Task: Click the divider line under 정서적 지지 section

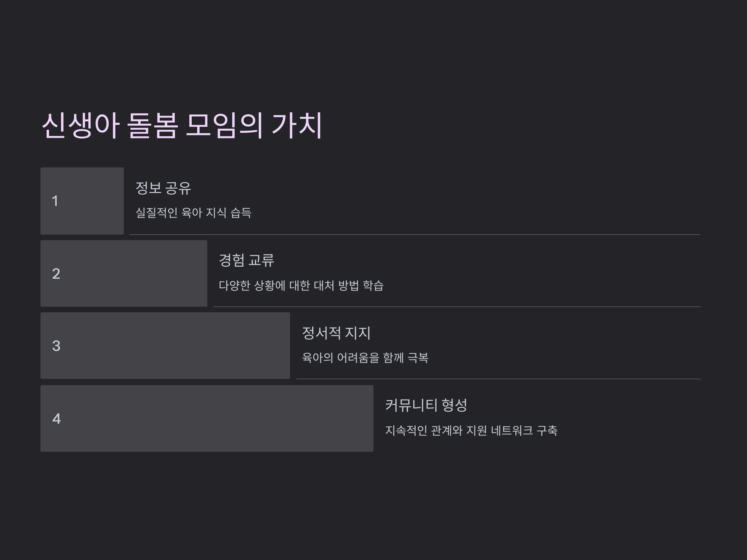Action: tap(498, 379)
